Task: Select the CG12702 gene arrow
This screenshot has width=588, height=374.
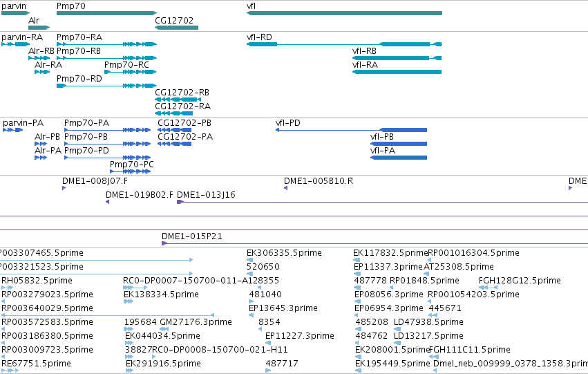Action: 176,28
